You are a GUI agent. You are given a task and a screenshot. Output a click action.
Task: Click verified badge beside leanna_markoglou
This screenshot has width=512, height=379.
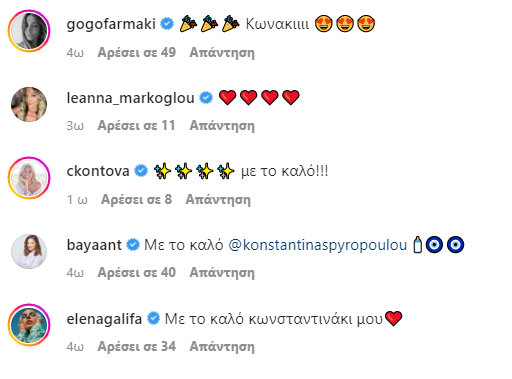point(206,98)
